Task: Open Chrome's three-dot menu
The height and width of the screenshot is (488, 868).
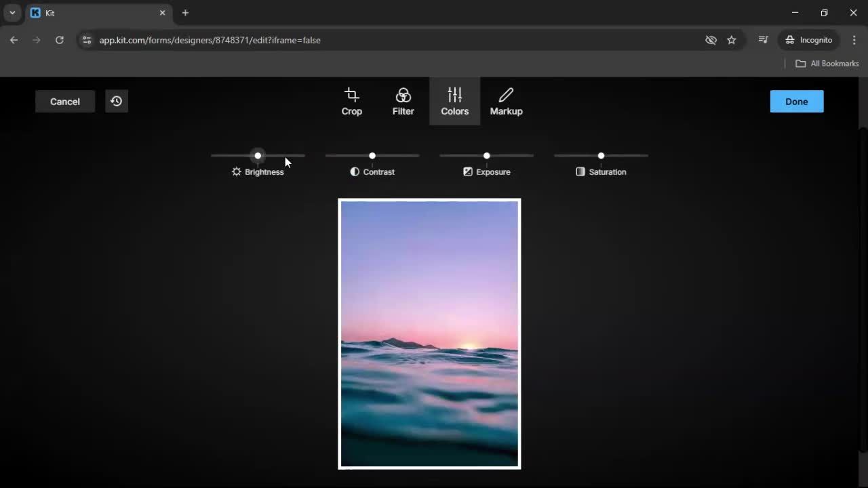Action: (854, 40)
